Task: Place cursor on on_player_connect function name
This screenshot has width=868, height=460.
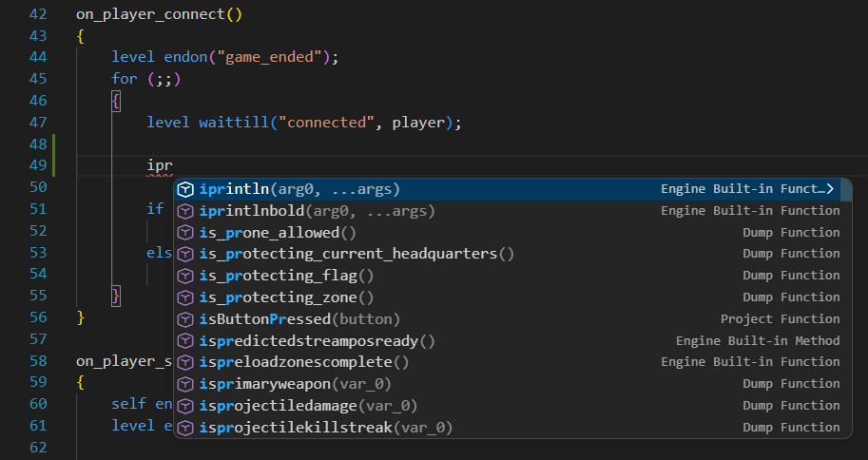Action: point(150,14)
